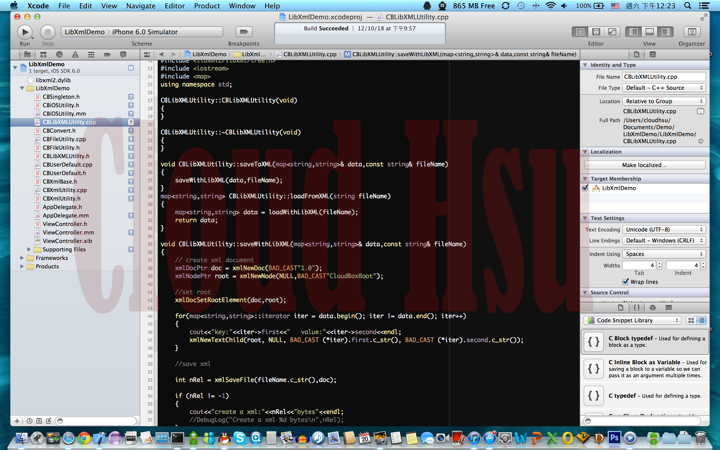Collapse the Text Settings section
Image resolution: width=720 pixels, height=450 pixels.
click(585, 218)
